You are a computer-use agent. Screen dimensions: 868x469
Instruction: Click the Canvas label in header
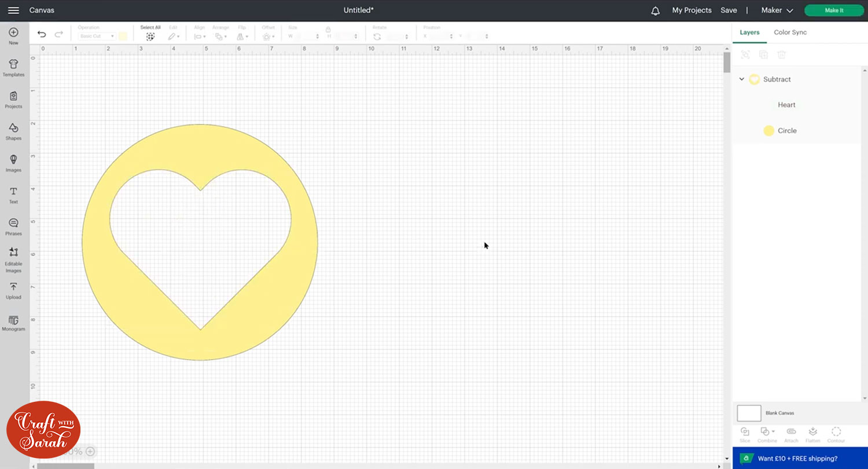(42, 10)
